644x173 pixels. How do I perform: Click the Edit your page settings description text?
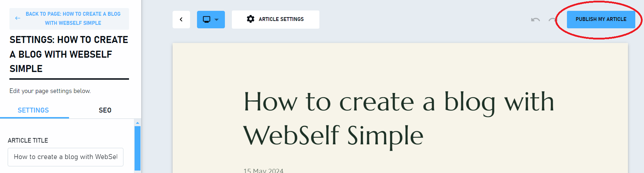(50, 91)
